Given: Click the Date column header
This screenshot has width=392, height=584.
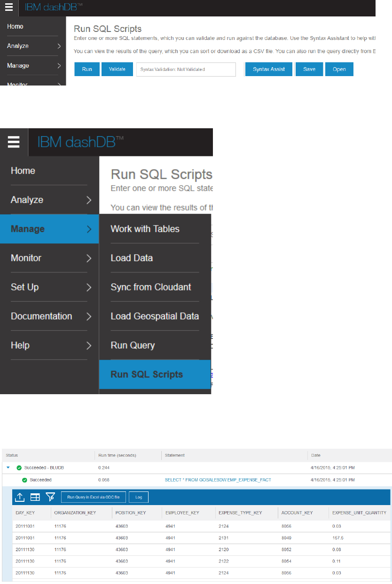Looking at the screenshot, I should pyautogui.click(x=316, y=455).
